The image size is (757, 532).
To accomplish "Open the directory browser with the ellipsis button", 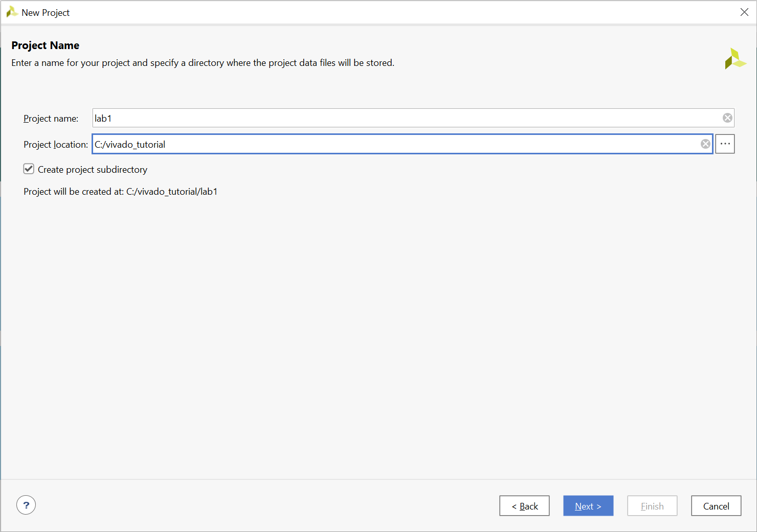I will click(725, 144).
